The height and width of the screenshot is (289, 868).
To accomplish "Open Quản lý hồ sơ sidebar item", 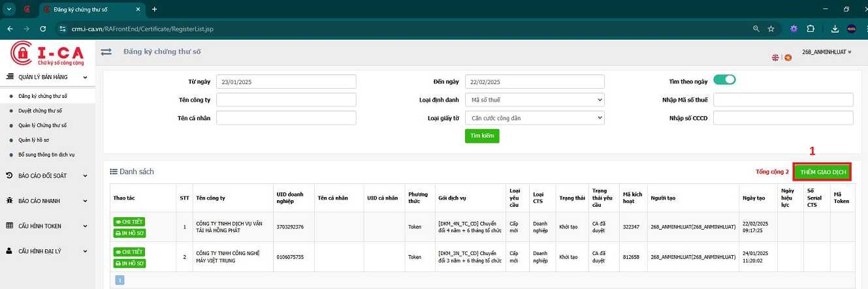I will point(33,140).
